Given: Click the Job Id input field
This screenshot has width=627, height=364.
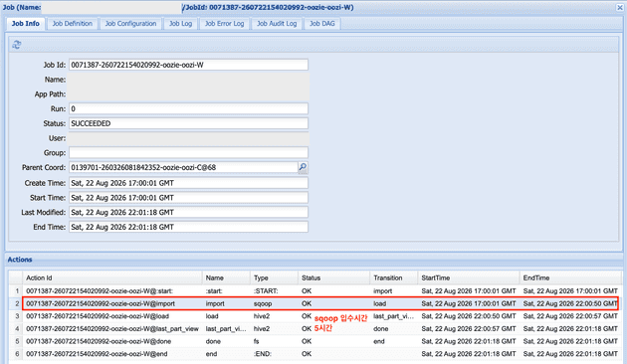Looking at the screenshot, I should pos(188,65).
